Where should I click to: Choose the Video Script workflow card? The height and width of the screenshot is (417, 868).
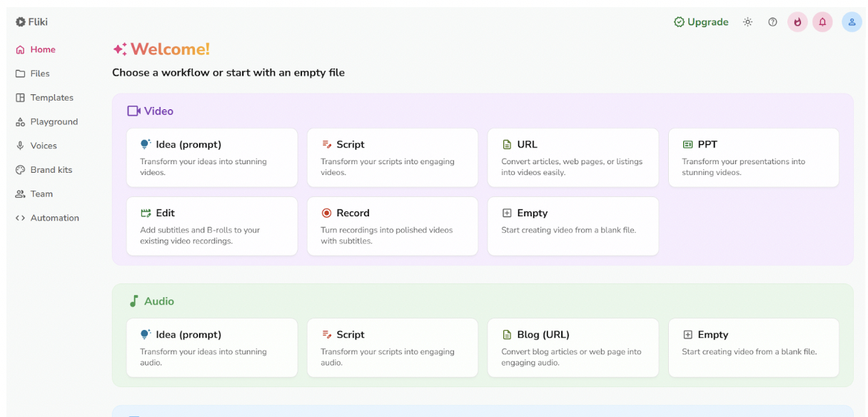[x=393, y=158]
